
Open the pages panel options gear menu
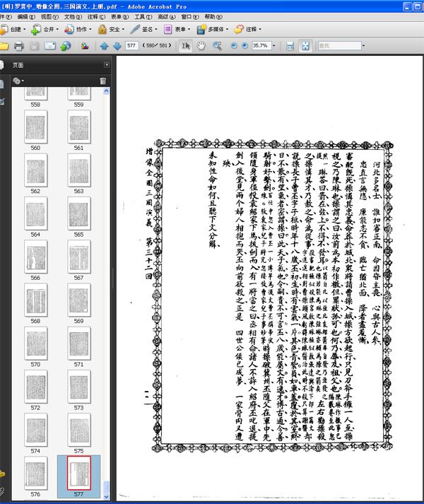point(18,81)
